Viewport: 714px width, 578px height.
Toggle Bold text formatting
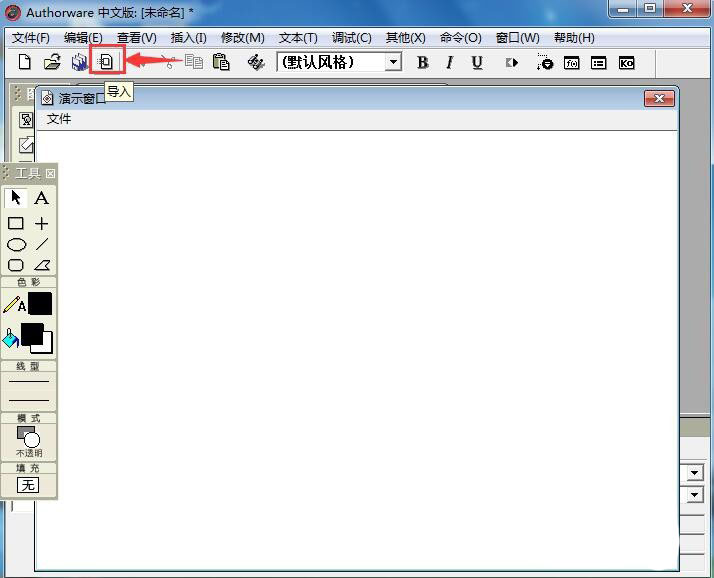422,62
